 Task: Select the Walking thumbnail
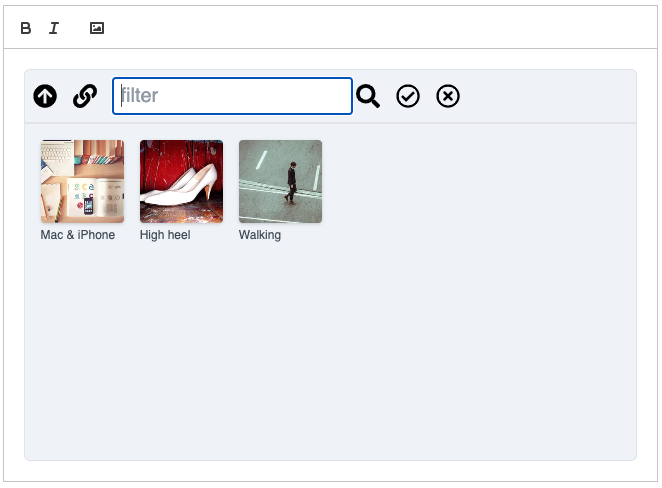tap(280, 182)
